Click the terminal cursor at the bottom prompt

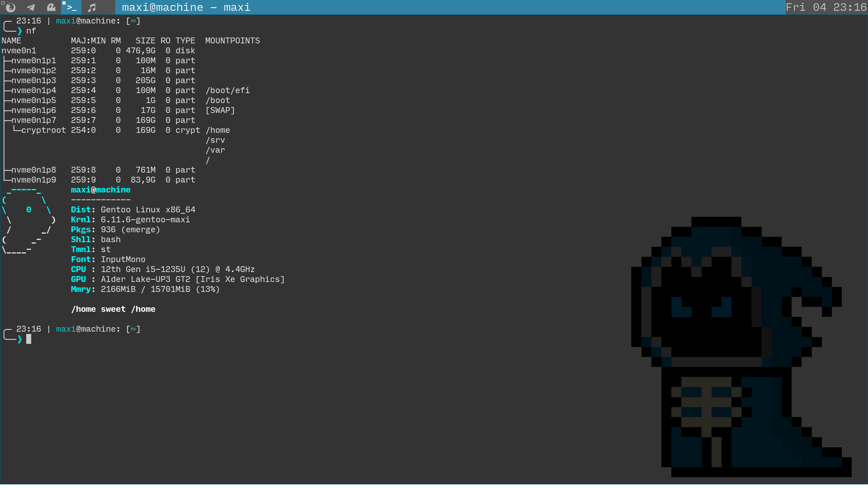28,339
